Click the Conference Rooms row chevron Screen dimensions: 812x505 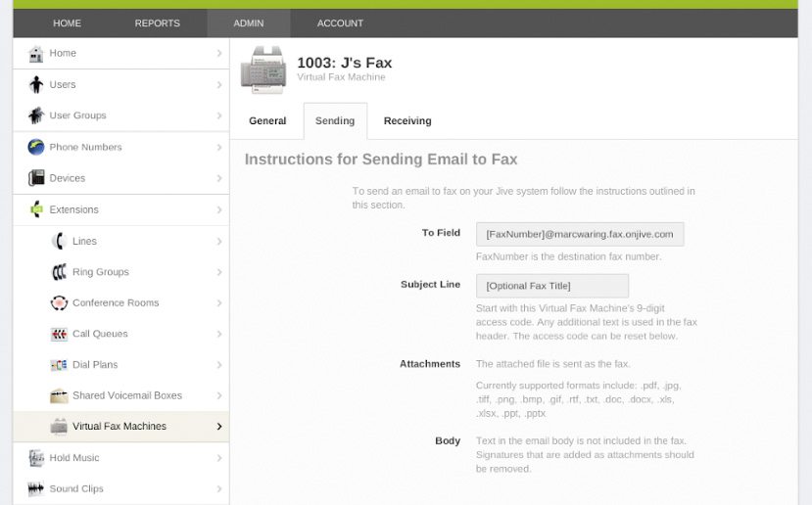click(219, 303)
